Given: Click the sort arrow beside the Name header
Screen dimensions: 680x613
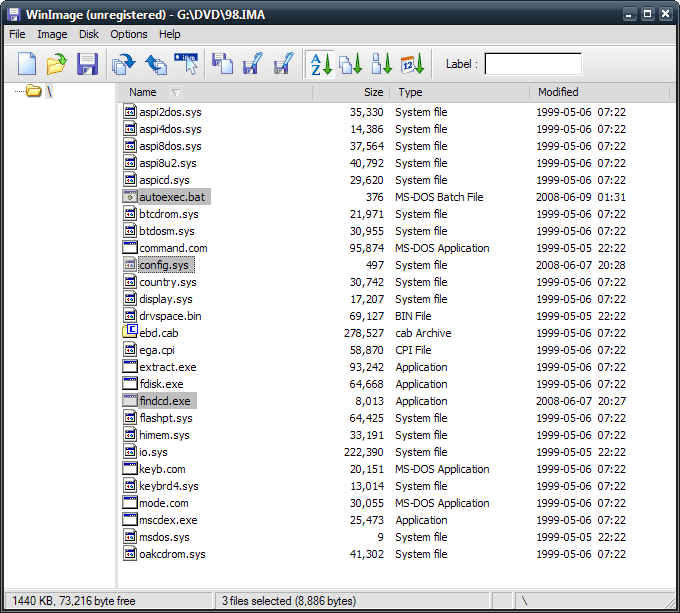Looking at the screenshot, I should [x=176, y=92].
